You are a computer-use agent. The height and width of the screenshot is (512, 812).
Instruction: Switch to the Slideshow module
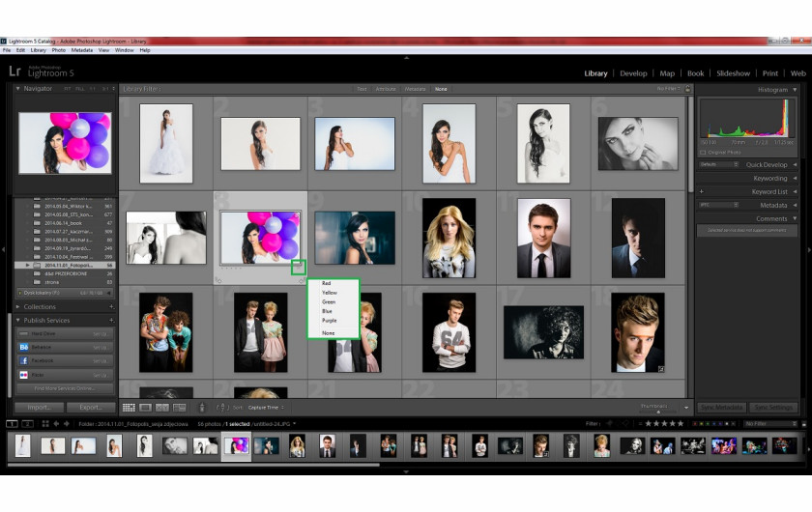point(733,73)
